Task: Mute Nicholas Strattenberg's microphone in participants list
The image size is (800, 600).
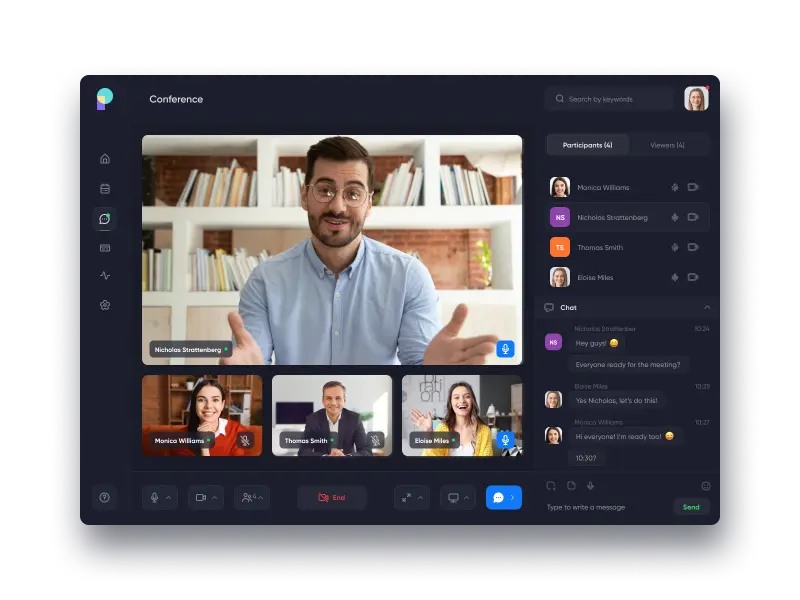Action: coord(675,216)
